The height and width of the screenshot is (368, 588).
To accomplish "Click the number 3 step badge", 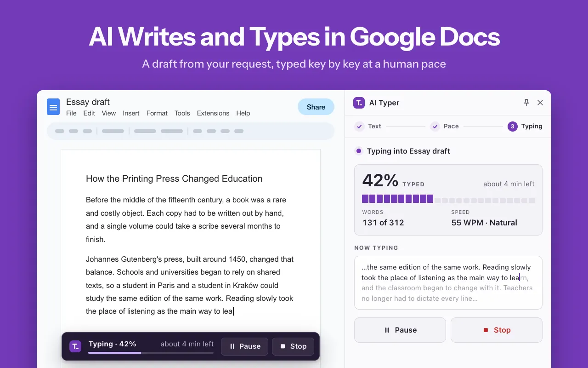I will click(x=513, y=126).
